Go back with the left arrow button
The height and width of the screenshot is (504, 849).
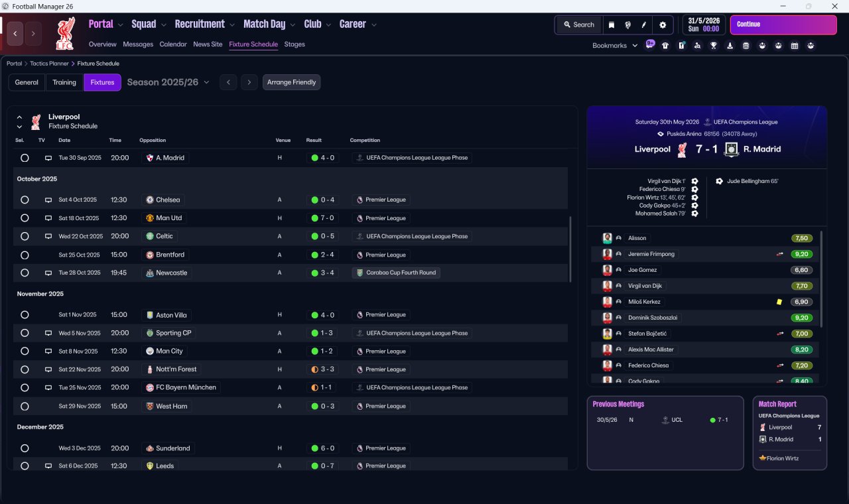pos(15,33)
